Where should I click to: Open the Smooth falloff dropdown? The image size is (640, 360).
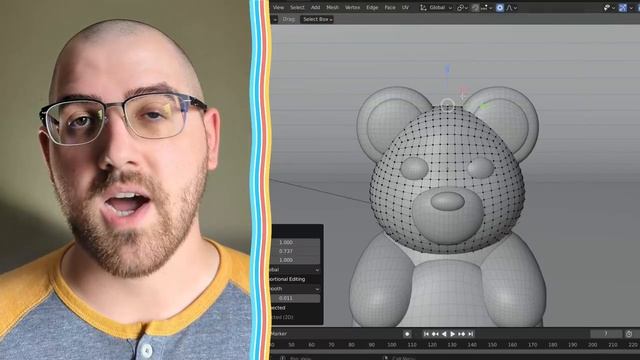296,289
